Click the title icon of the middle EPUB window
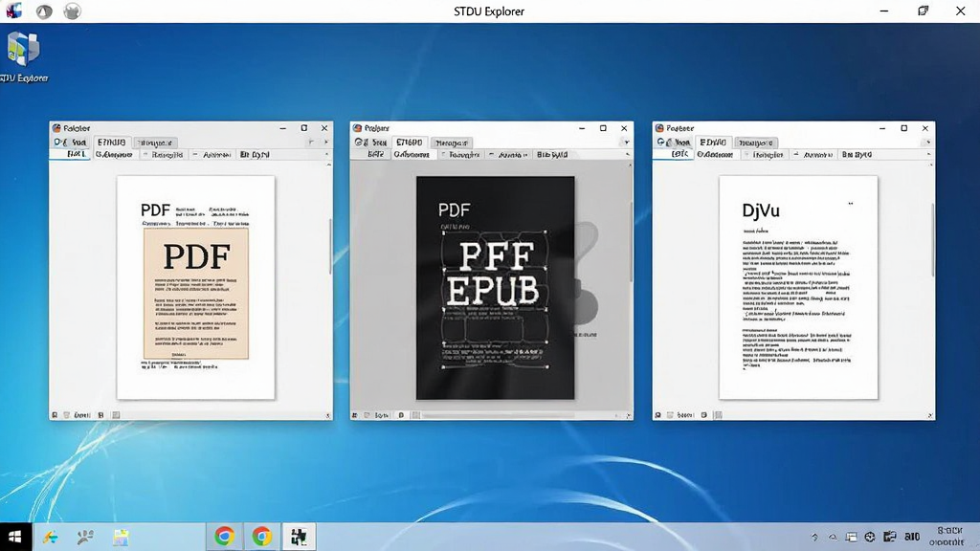The width and height of the screenshot is (980, 551). click(x=358, y=128)
